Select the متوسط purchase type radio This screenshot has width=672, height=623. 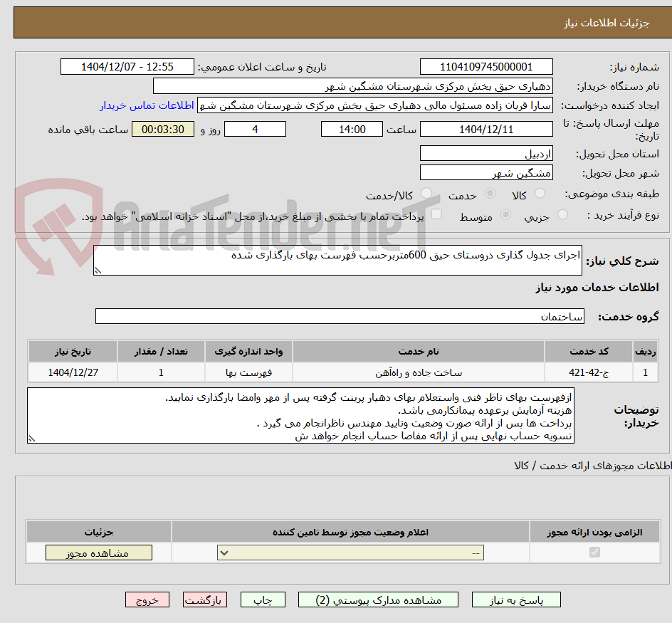(x=505, y=215)
